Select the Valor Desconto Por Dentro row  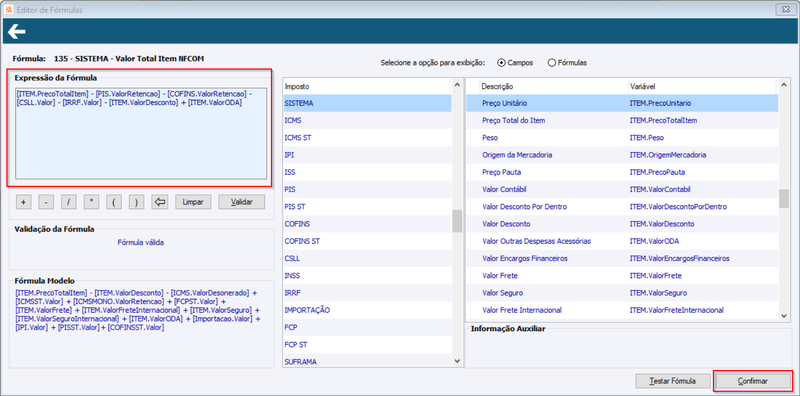(622, 207)
